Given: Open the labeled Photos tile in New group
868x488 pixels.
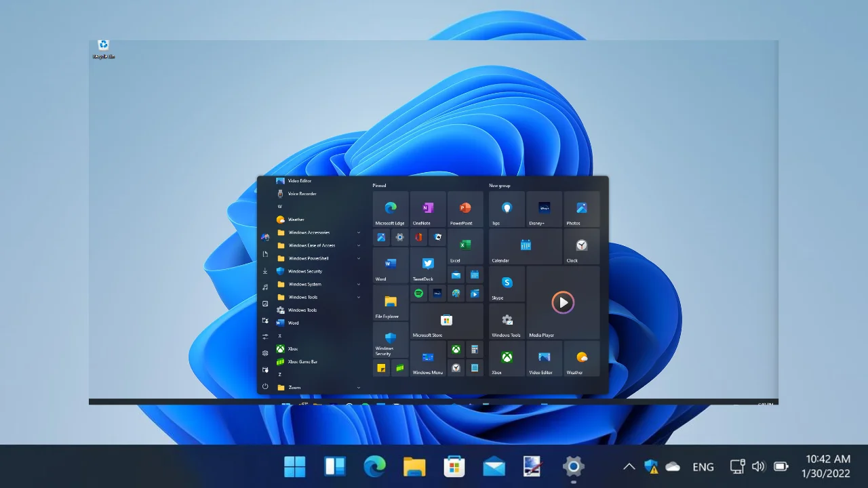Looking at the screenshot, I should [x=581, y=209].
